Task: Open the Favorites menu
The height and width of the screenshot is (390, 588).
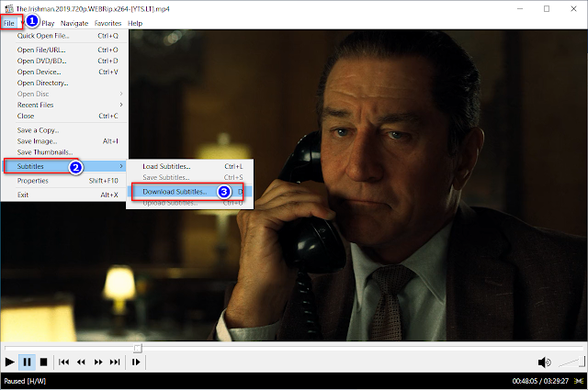Action: [x=108, y=23]
